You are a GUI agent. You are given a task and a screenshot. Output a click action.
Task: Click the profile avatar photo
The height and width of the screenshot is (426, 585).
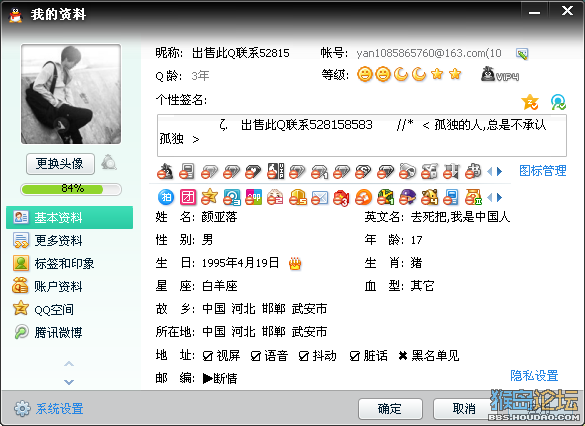(71, 94)
